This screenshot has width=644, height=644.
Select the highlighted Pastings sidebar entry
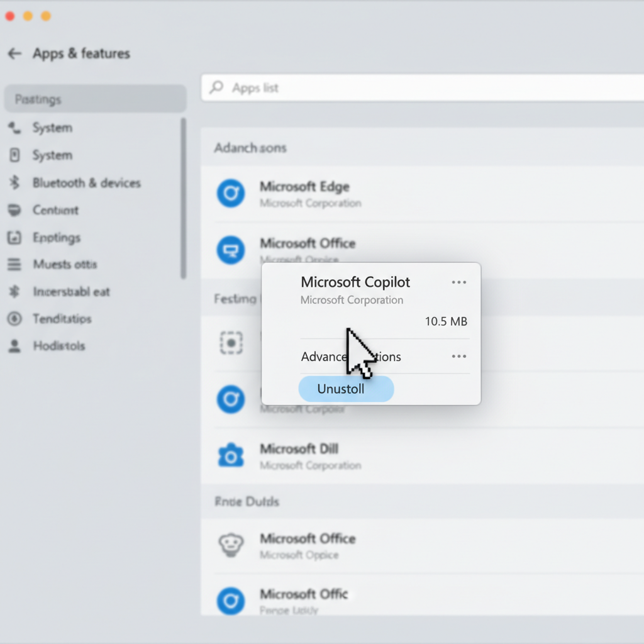point(94,99)
